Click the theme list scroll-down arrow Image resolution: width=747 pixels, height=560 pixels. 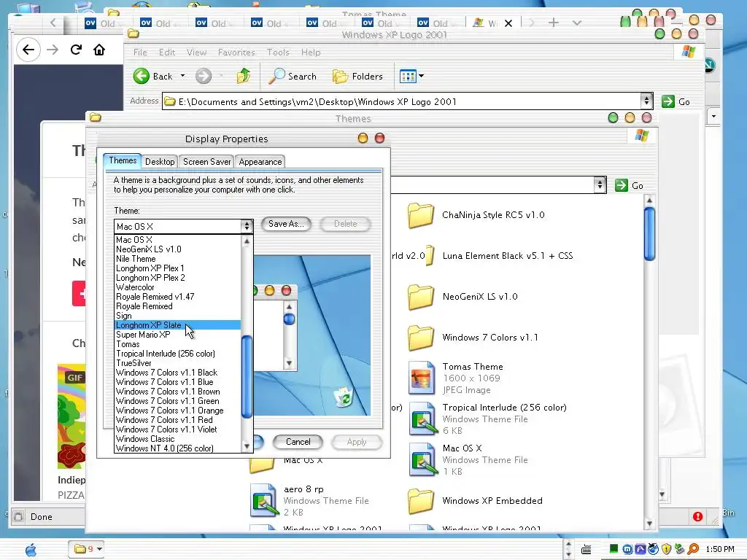247,447
